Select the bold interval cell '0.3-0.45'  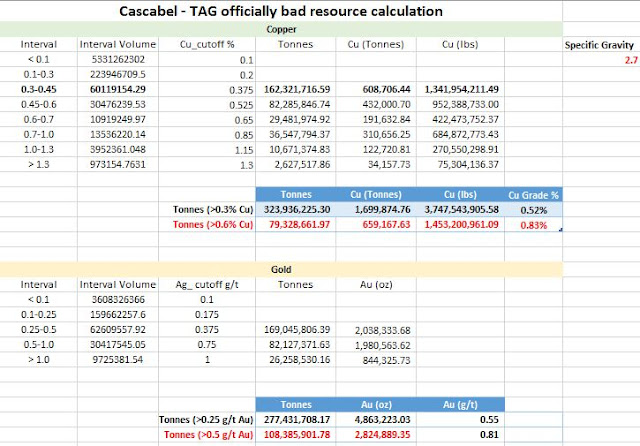point(38,89)
